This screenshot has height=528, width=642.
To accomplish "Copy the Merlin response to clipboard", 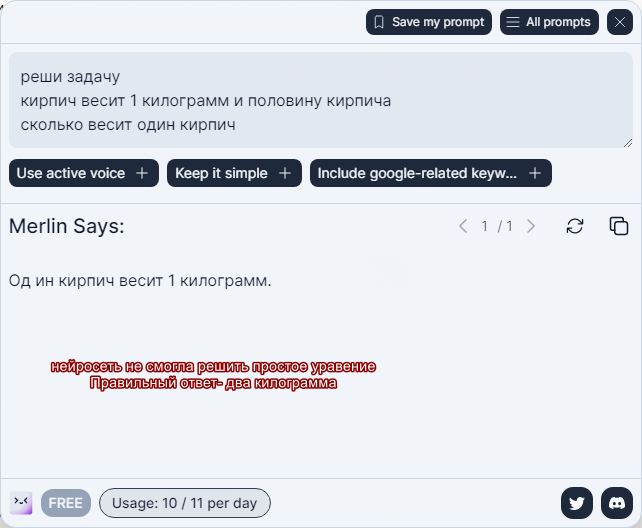I will (619, 226).
